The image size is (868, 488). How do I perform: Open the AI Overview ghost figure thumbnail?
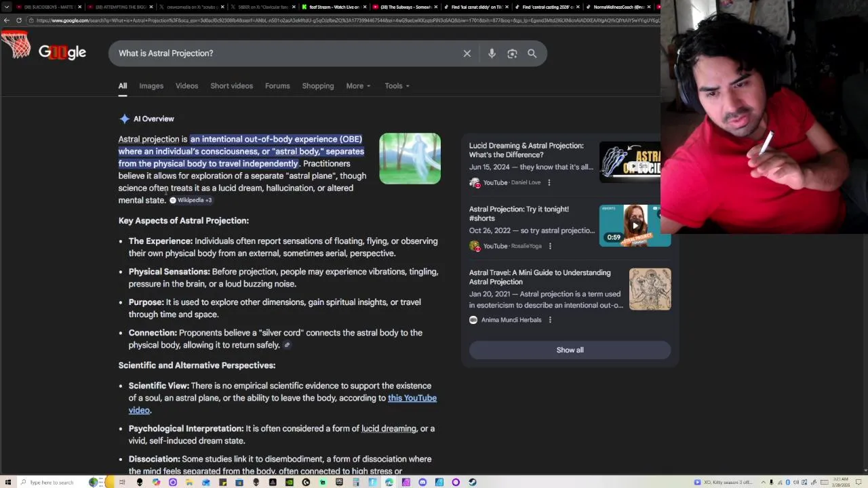[x=410, y=159]
